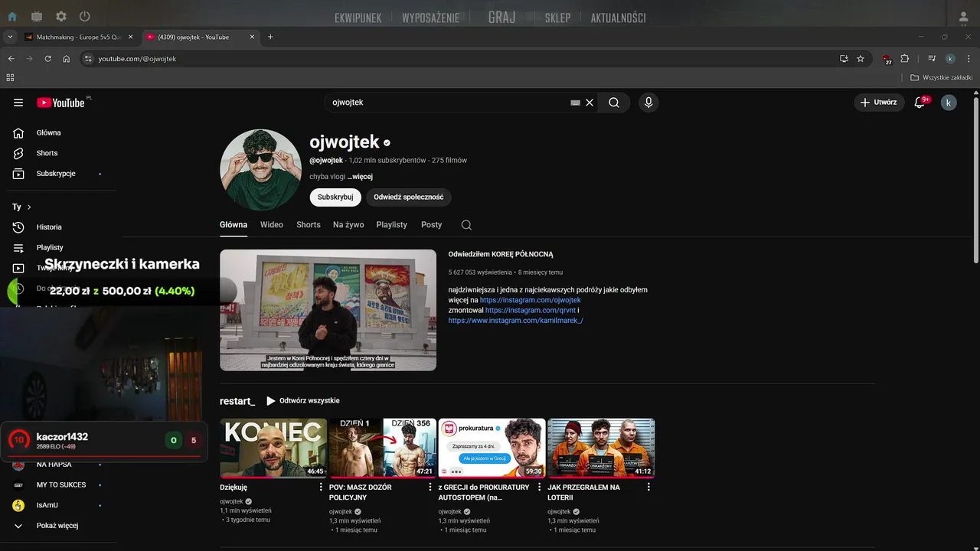Viewport: 980px width, 551px height.
Task: Open options for z GRECJI do PROKURATURY
Action: coord(539,487)
